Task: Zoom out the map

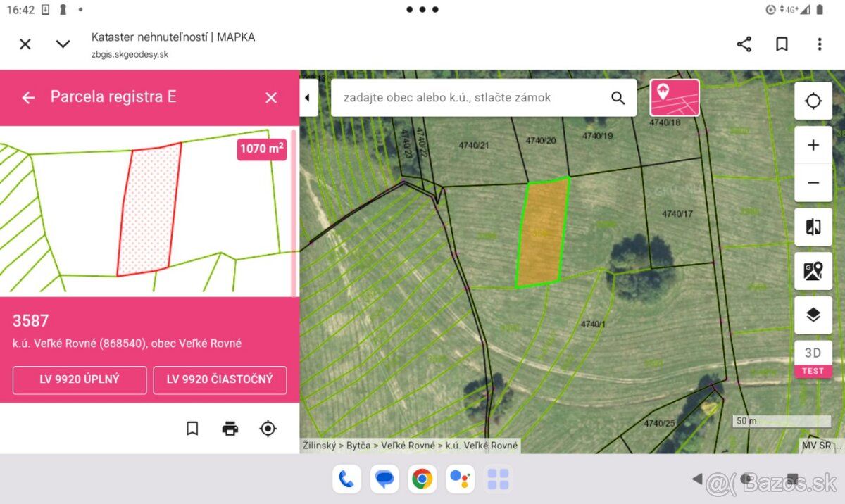Action: point(813,183)
